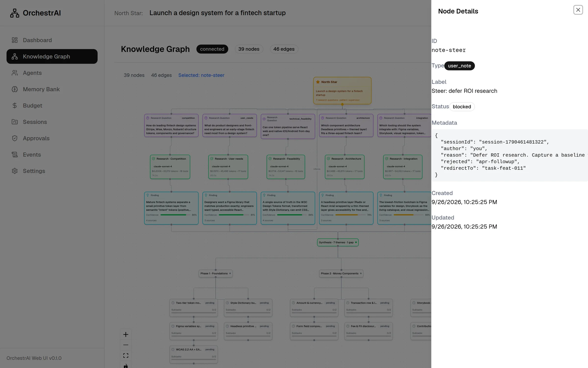
Task: Select the Synthesis 7 themes node
Action: (x=338, y=242)
